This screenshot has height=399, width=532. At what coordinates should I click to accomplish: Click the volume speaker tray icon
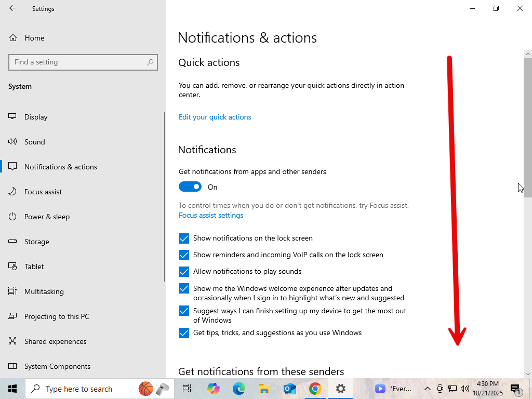click(x=465, y=389)
